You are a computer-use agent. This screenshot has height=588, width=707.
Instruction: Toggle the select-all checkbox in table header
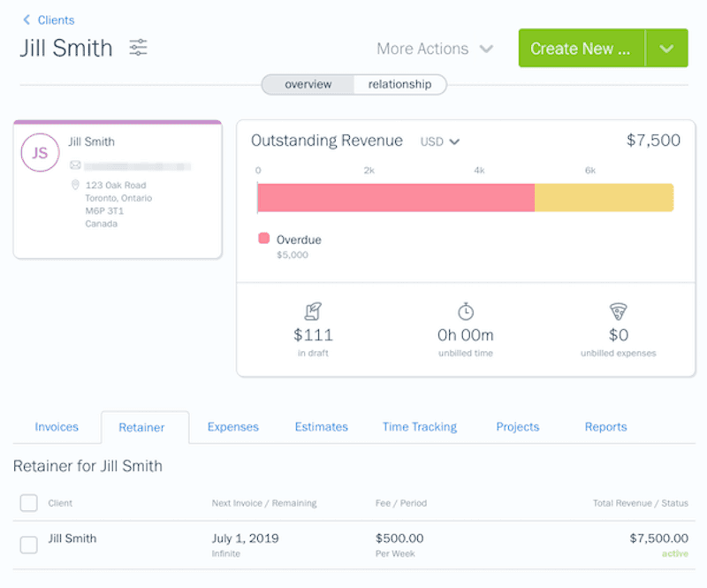[x=29, y=503]
